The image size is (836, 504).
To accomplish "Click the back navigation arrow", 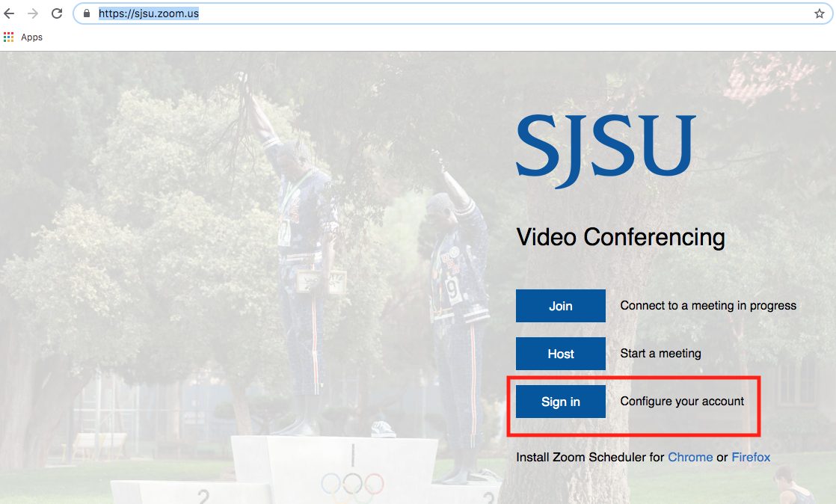I will [9, 13].
